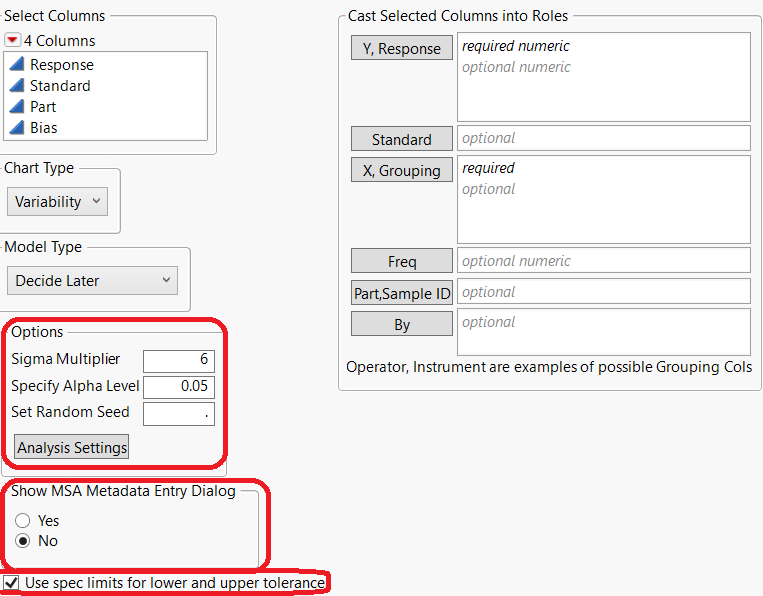
Task: Select the blue continuous icon next to Bias
Action: 17,127
